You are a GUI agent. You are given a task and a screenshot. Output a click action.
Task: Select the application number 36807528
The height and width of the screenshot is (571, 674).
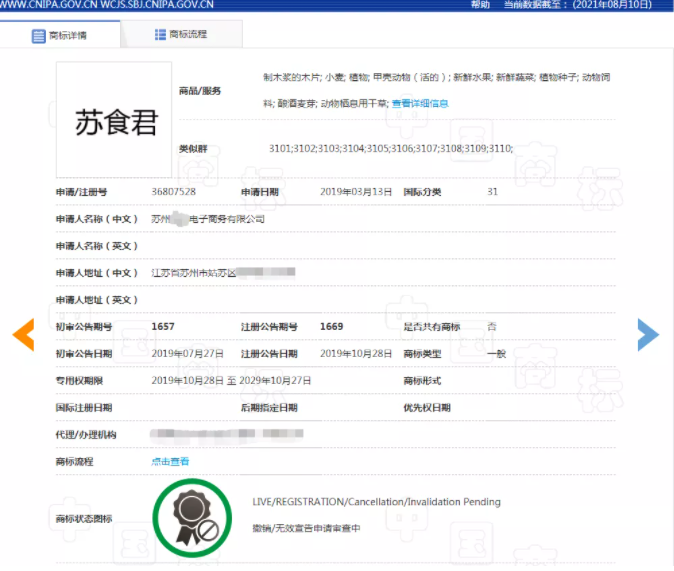[173, 192]
